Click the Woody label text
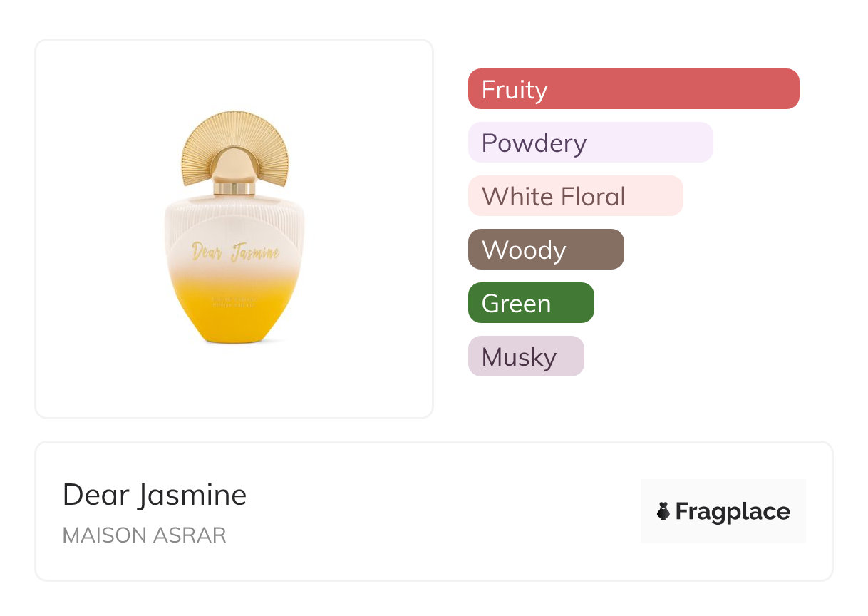868x616 pixels. [524, 250]
